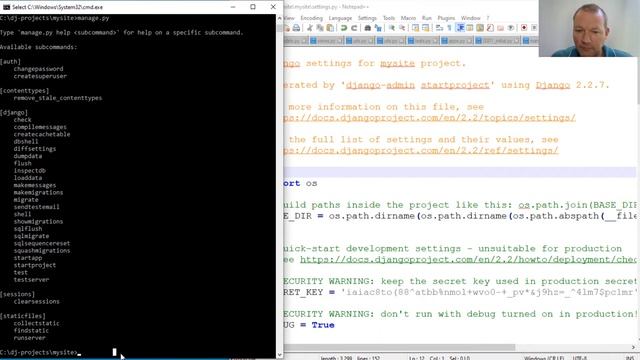Click the Zoom Out magnifier icon
640x360 pixels.
(402, 28)
